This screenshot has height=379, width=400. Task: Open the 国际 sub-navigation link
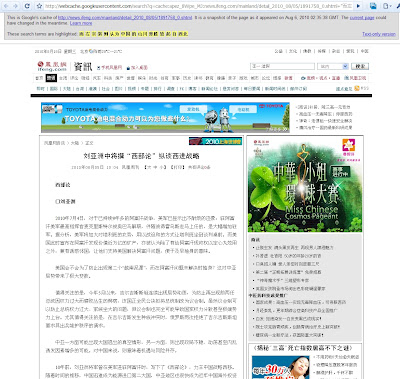tap(54, 89)
